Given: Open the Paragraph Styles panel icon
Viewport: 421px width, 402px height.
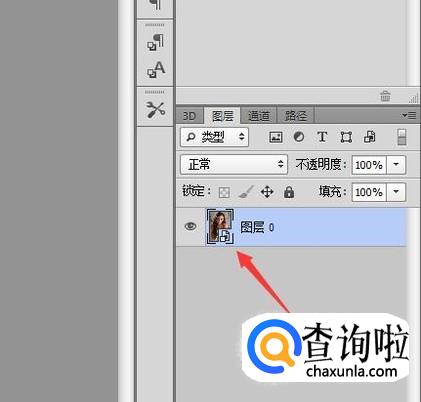Looking at the screenshot, I should [x=155, y=42].
